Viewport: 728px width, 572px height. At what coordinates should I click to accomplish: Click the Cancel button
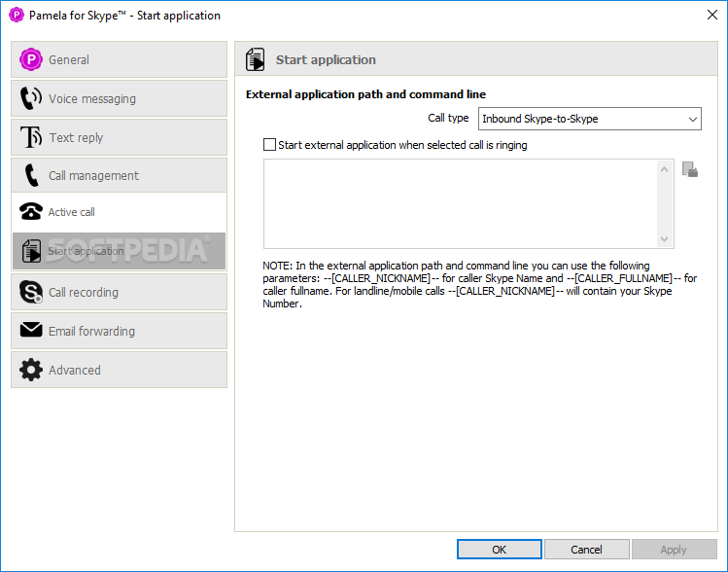(586, 550)
